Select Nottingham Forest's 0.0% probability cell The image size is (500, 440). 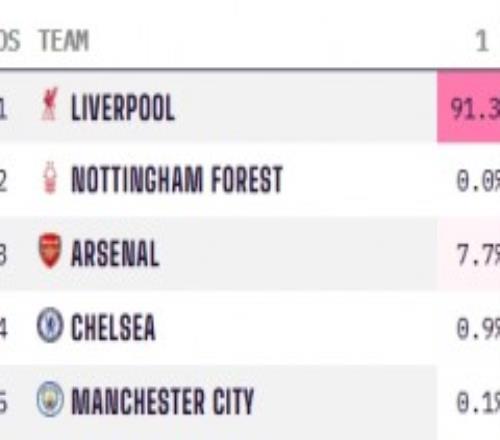[468, 180]
